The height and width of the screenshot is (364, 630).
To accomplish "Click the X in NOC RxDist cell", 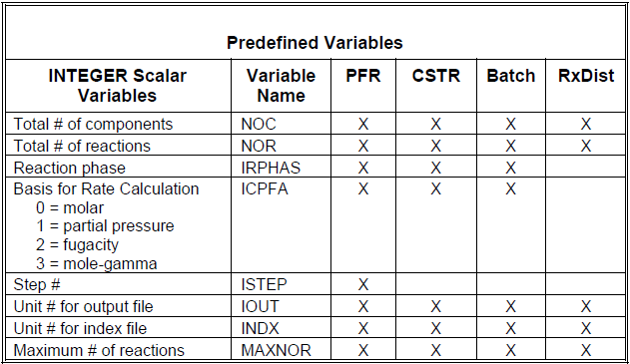I will 586,124.
